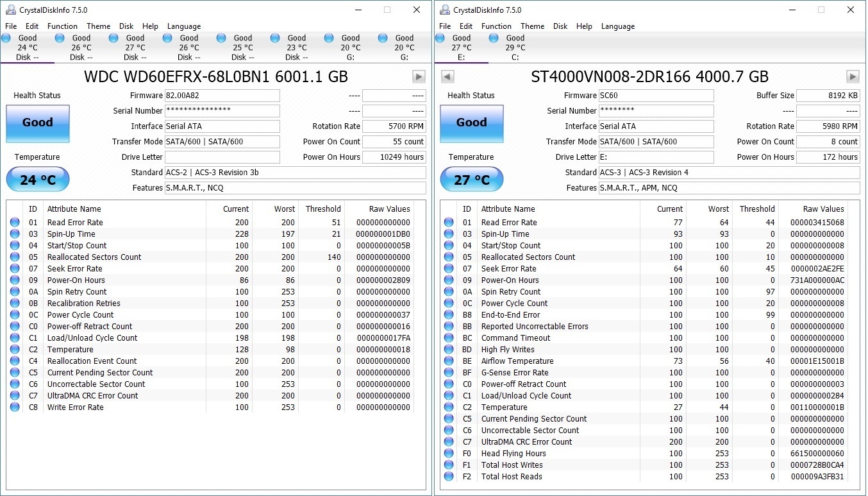Click WDC WD60EFRX-68L0BN1 6001.1 GB title
868x496 pixels.
point(216,77)
